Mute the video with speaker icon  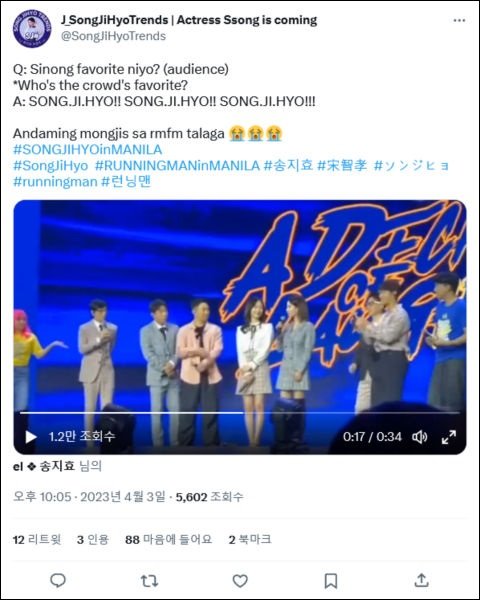pos(420,437)
